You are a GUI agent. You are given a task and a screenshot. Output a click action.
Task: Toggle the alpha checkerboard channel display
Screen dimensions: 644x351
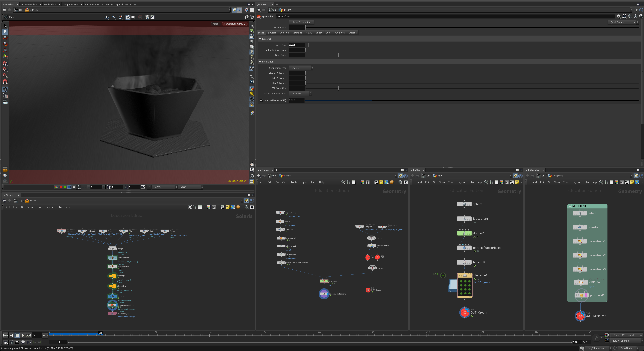coord(74,187)
